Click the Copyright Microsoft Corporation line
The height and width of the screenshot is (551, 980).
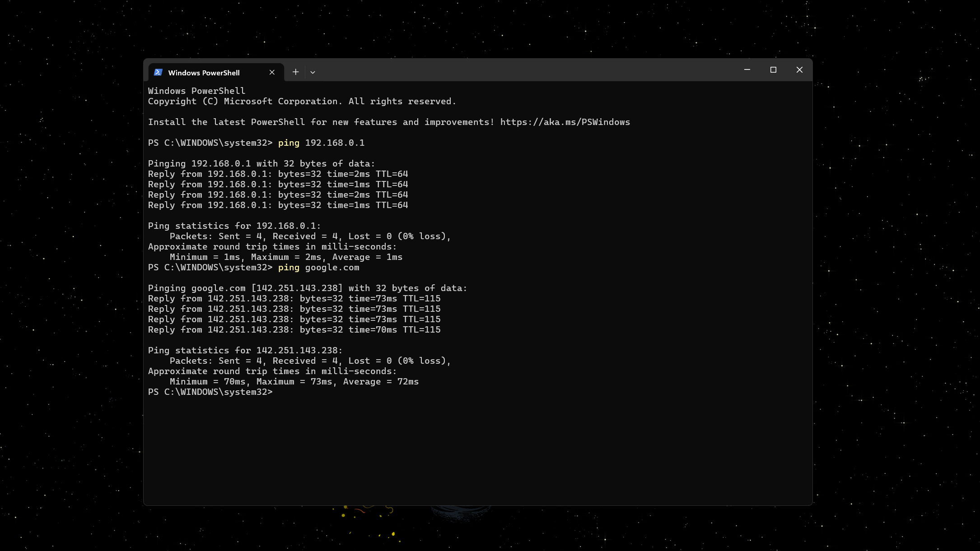point(302,101)
